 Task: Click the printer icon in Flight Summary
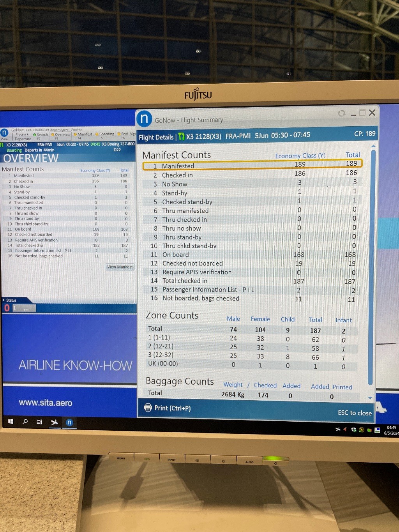(x=148, y=408)
